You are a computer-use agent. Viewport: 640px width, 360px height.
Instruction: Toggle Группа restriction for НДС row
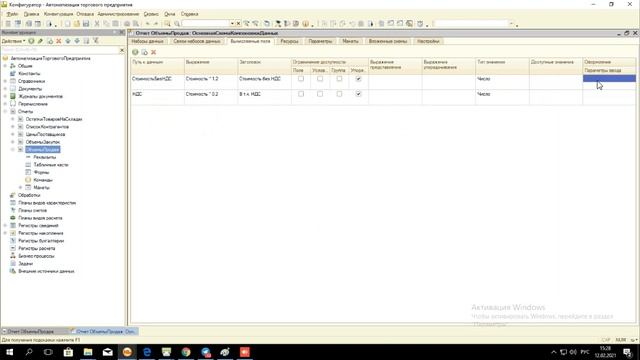339,94
